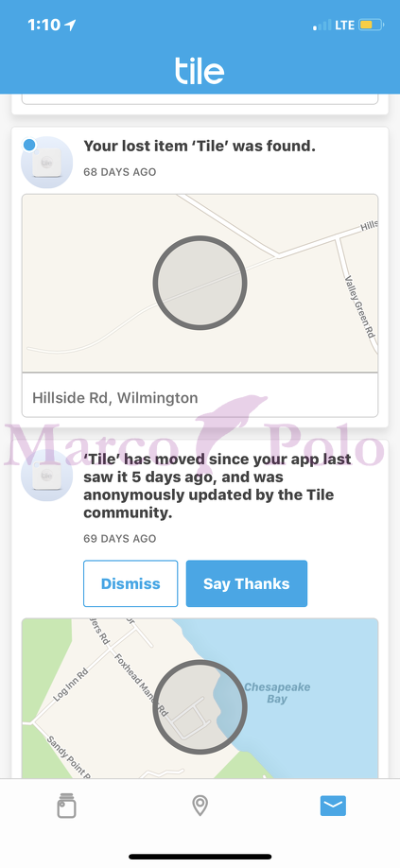Open the 'Tile has moved' notification text
400x868 pixels.
pyautogui.click(x=217, y=486)
